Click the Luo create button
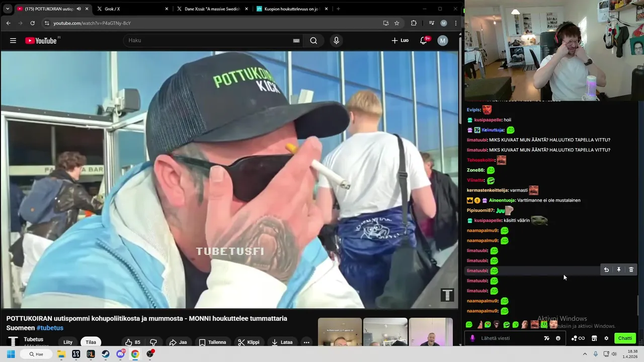 pos(400,41)
